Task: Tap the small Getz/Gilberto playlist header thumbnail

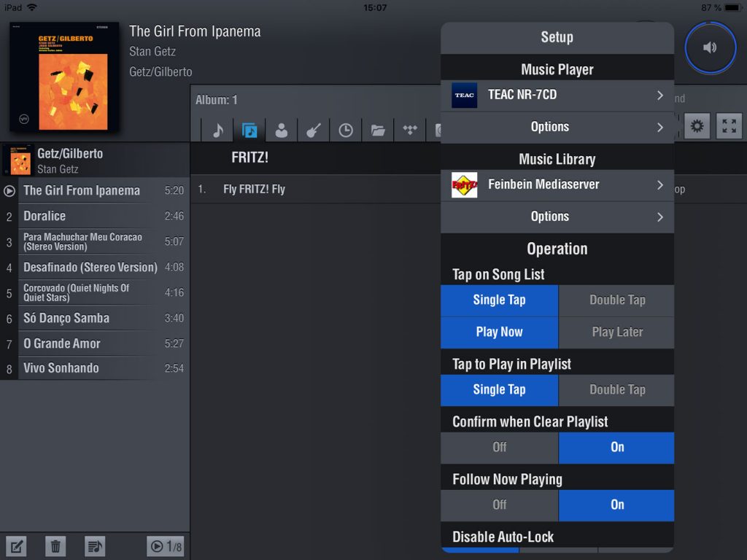Action: pos(18,160)
